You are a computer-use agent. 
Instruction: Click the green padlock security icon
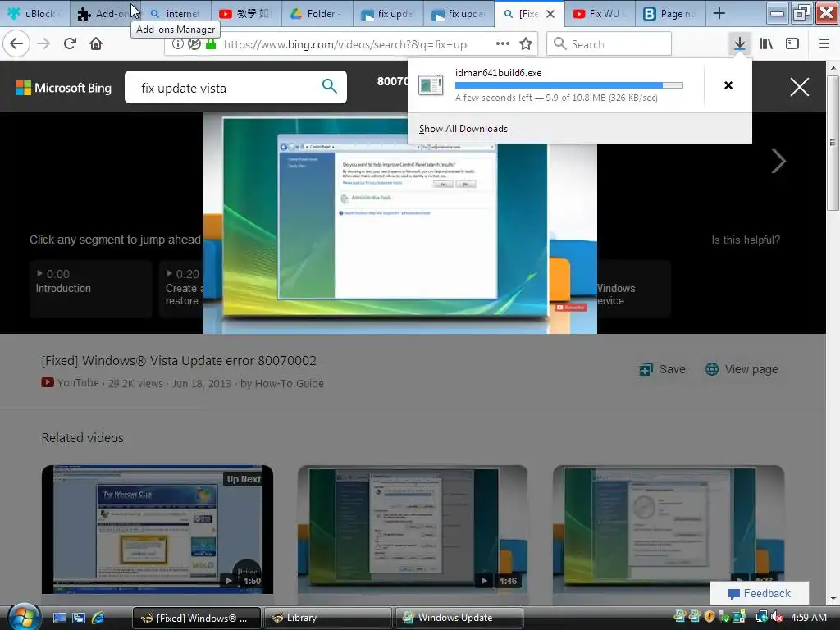coord(211,44)
